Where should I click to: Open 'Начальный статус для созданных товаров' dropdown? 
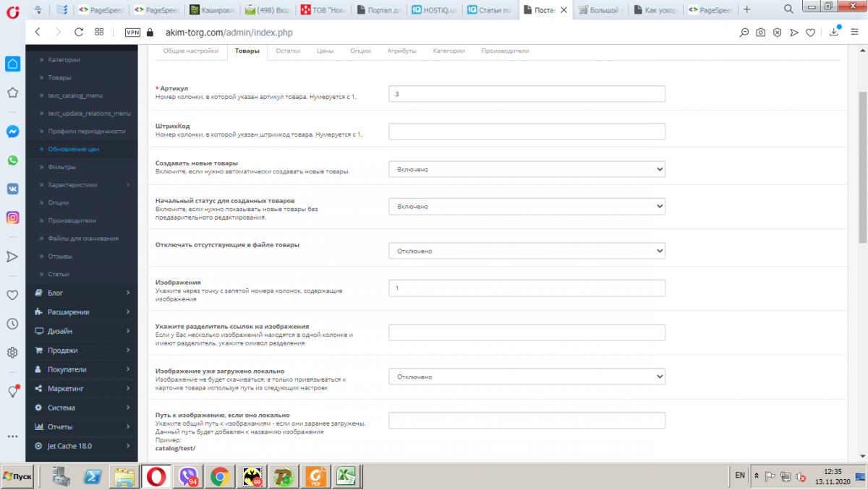[527, 207]
